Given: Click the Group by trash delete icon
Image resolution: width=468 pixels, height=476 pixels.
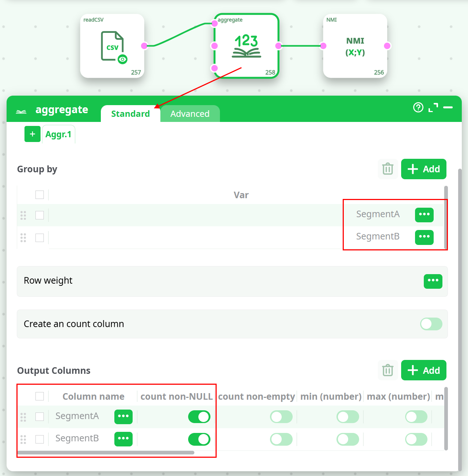Looking at the screenshot, I should (x=388, y=169).
